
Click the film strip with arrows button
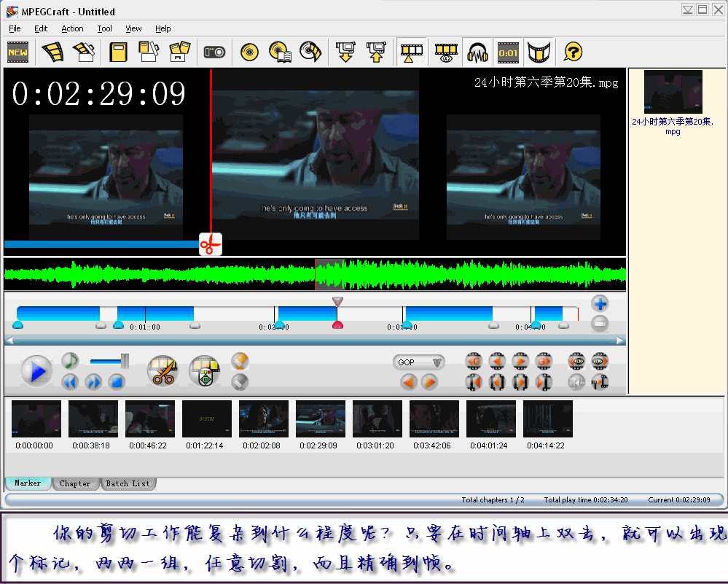pos(204,371)
